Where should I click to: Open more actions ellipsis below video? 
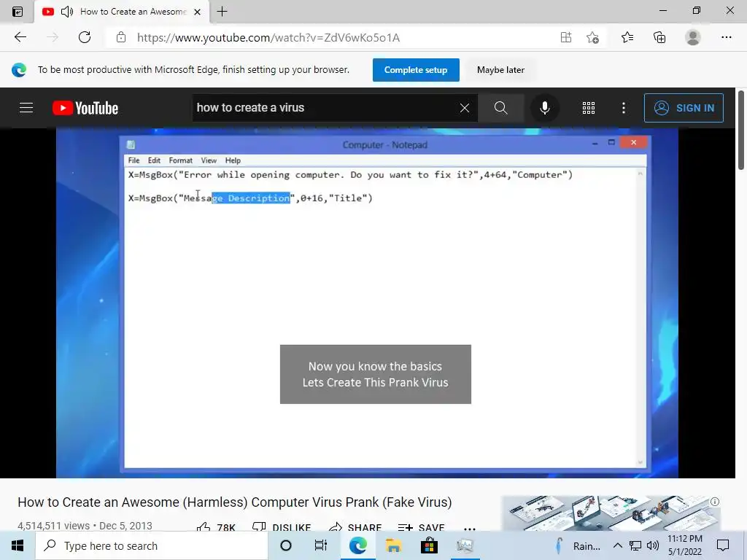tap(470, 528)
